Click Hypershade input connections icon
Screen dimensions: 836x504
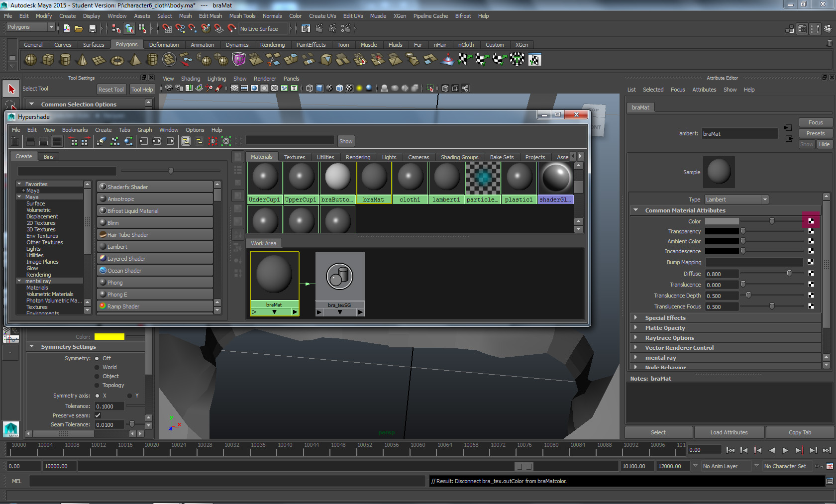coord(144,141)
